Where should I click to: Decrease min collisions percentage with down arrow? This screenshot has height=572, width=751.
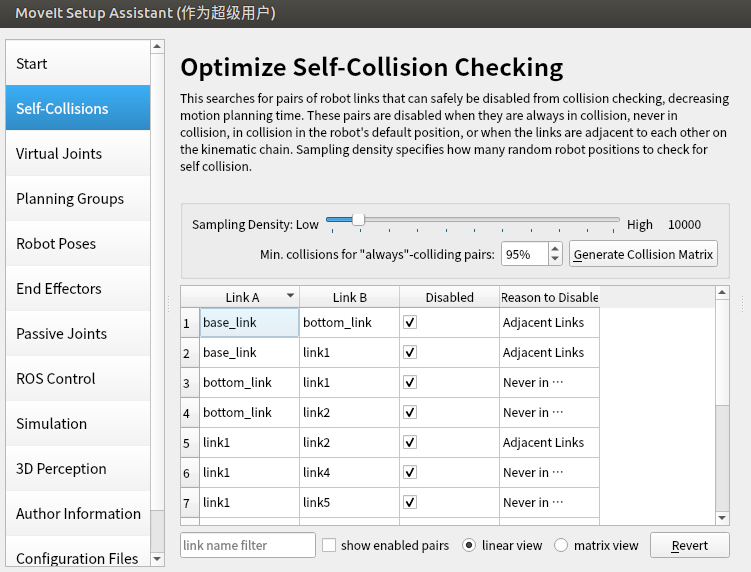[x=556, y=259]
